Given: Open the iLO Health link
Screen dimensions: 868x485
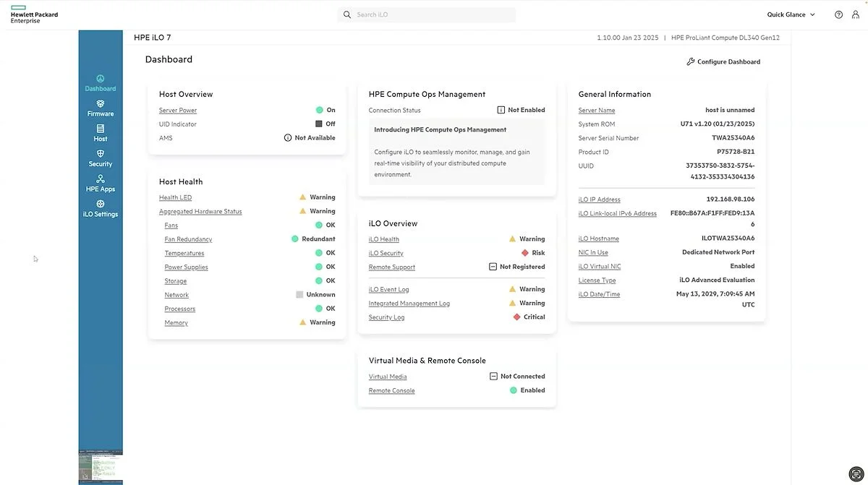Looking at the screenshot, I should click(x=384, y=239).
